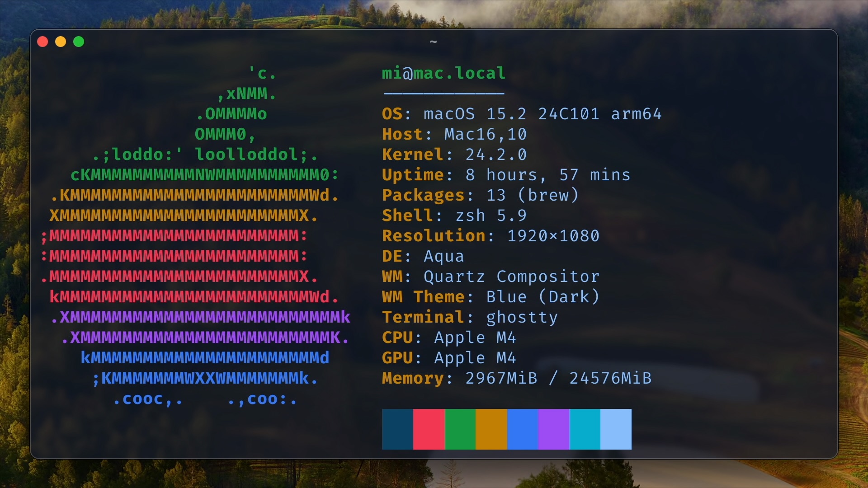Click the ASCII logo line ',xNMM.'
Viewport: 868px width, 488px height.
(x=246, y=94)
